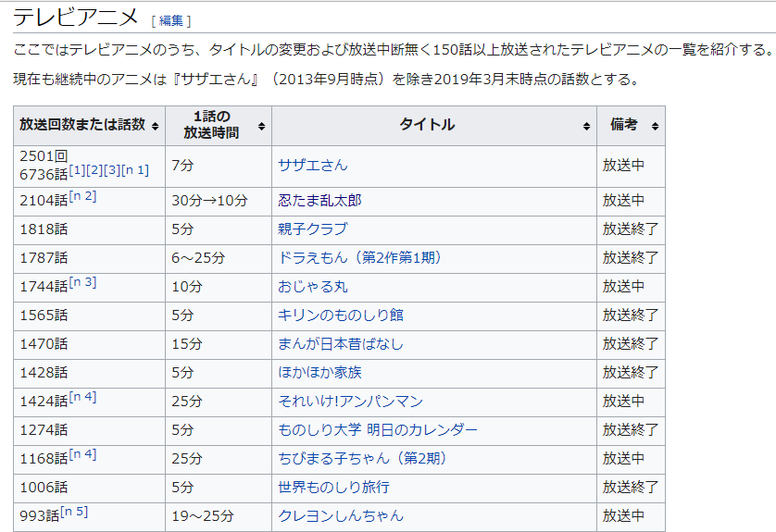Screen dimensions: 776x532
Task: Select 放送終了 in 世界ものしり旅行 row
Action: click(x=631, y=487)
